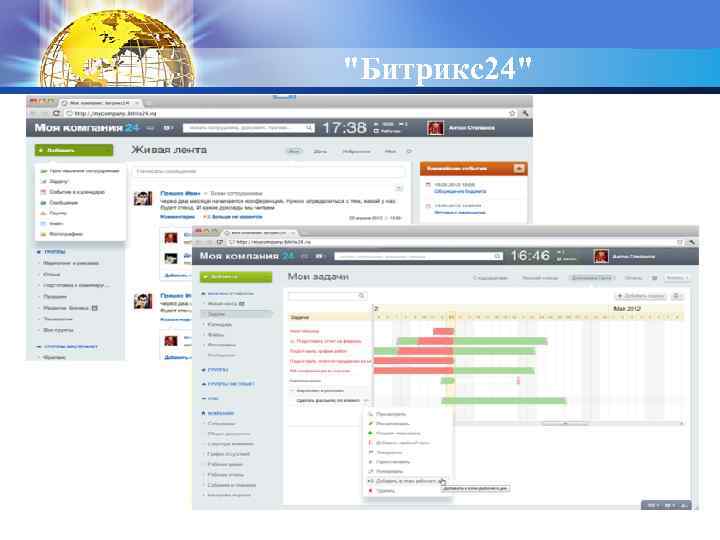Open the 17:38 work-time clock
The image size is (720, 540).
(x=344, y=128)
